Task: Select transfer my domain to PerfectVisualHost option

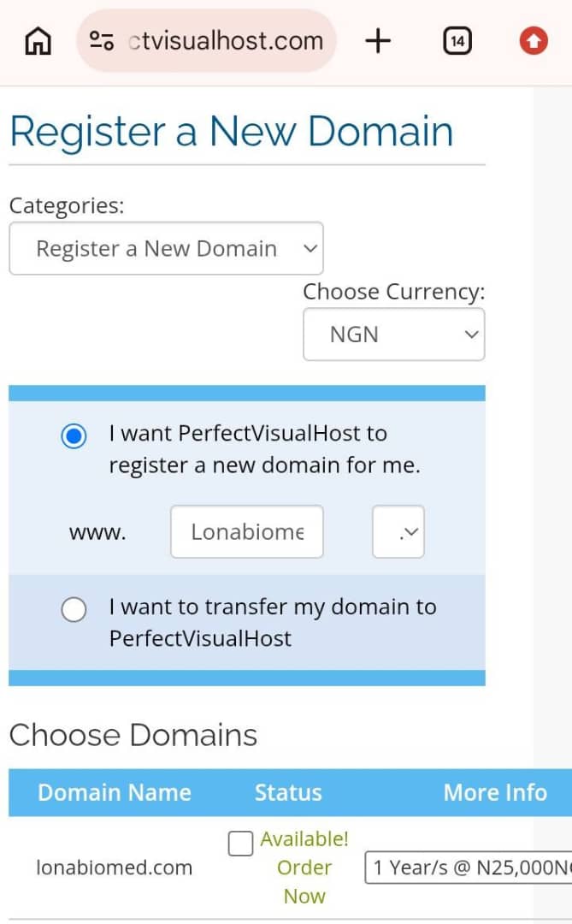Action: 74,609
